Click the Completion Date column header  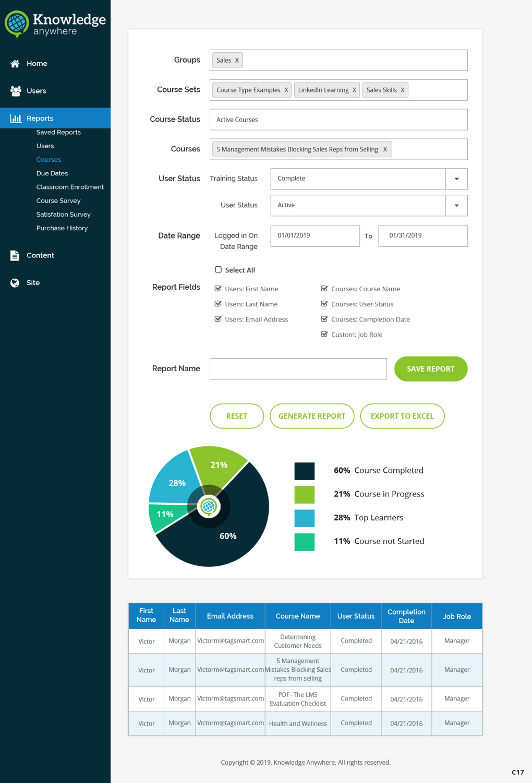tap(406, 616)
